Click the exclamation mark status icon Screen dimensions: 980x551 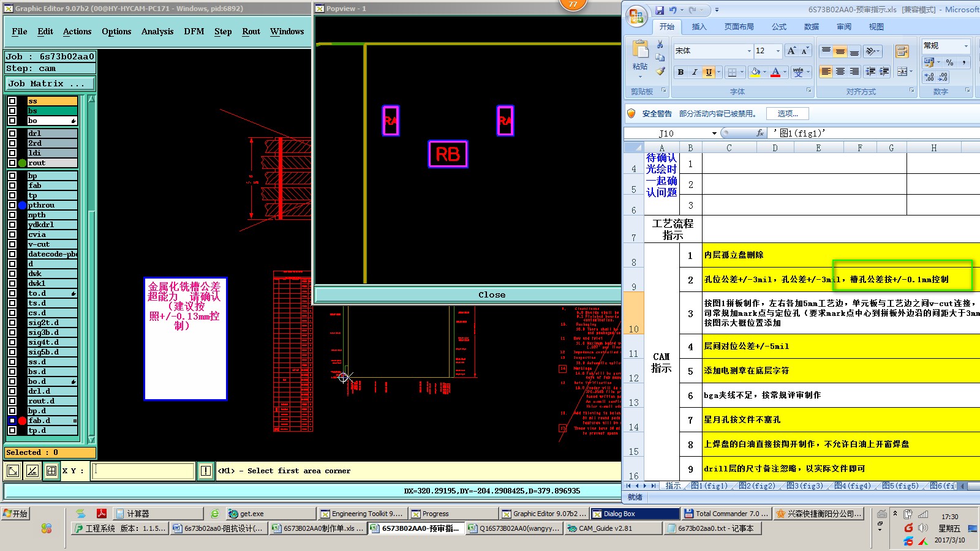pyautogui.click(x=206, y=471)
